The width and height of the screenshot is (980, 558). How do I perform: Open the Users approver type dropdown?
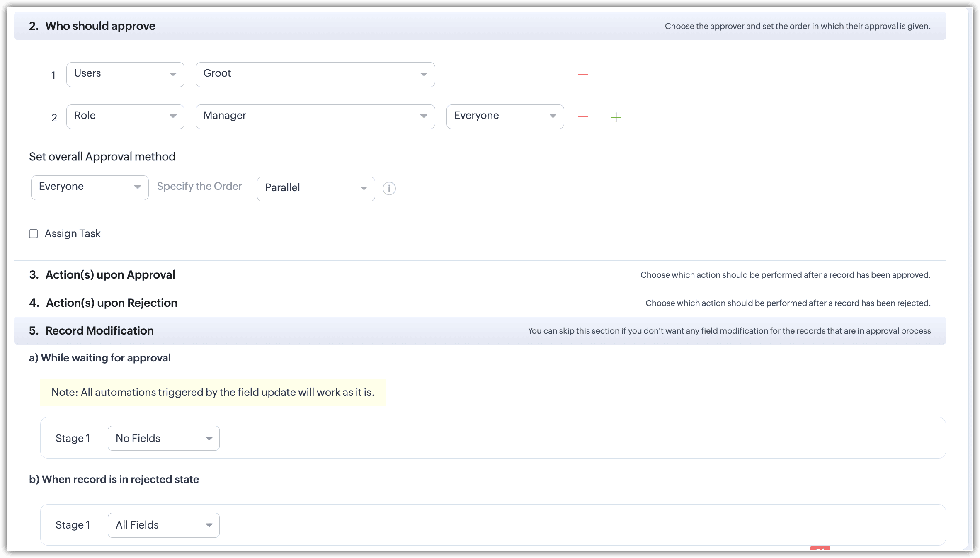pyautogui.click(x=125, y=75)
